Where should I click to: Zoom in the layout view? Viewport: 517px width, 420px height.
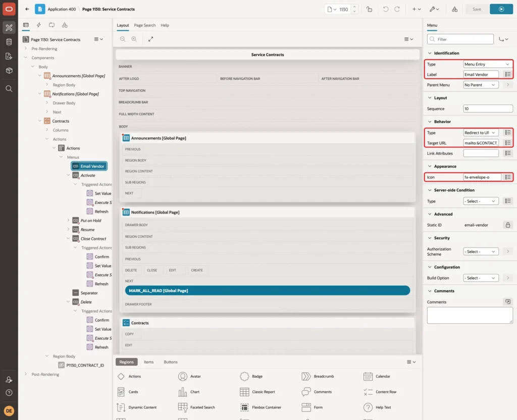[134, 39]
